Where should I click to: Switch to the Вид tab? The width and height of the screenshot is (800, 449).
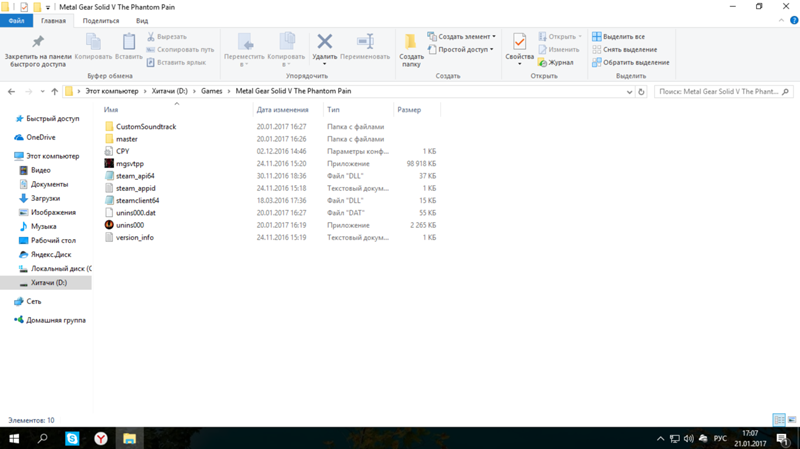click(x=142, y=21)
